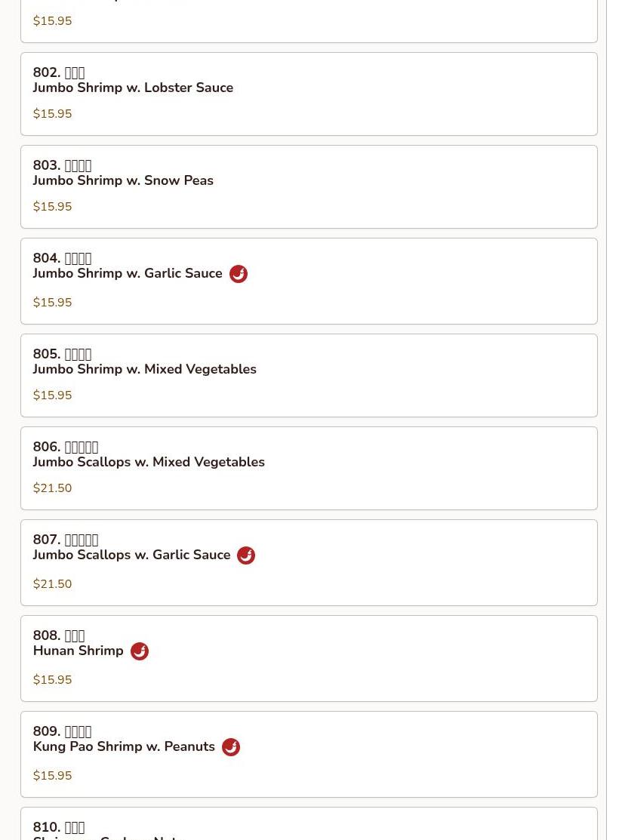
Task: Select Jumbo Shrimp w. Snow Peas
Action: (309, 187)
